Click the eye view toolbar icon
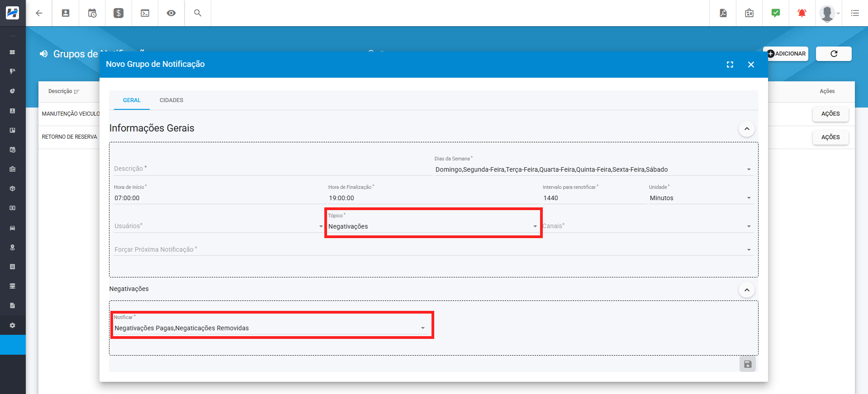The width and height of the screenshot is (868, 394). (171, 13)
